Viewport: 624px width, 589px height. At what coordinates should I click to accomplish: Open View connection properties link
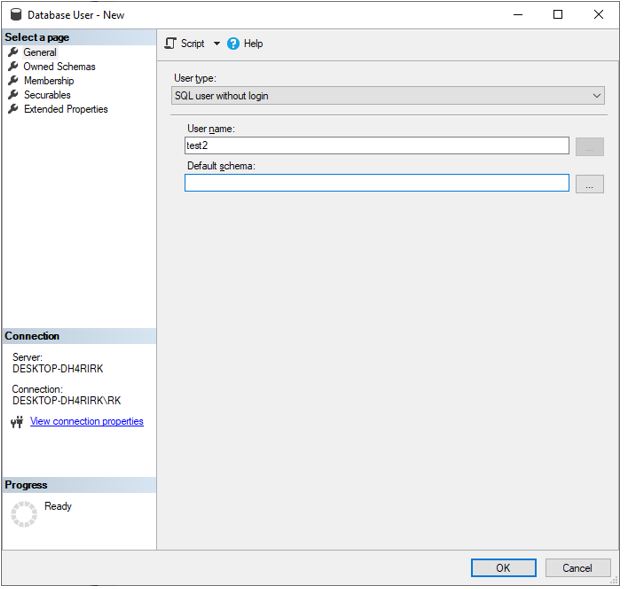(x=87, y=422)
